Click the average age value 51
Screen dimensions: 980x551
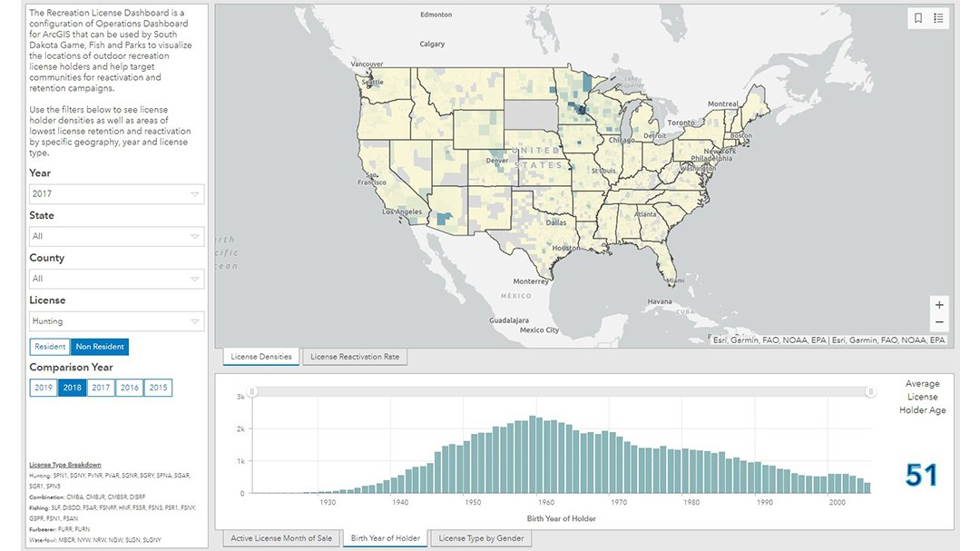pyautogui.click(x=921, y=476)
